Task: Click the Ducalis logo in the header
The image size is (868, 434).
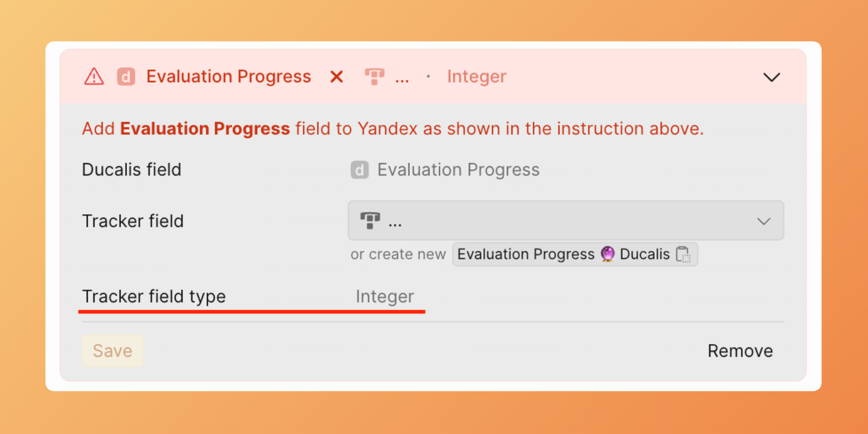Action: point(126,77)
